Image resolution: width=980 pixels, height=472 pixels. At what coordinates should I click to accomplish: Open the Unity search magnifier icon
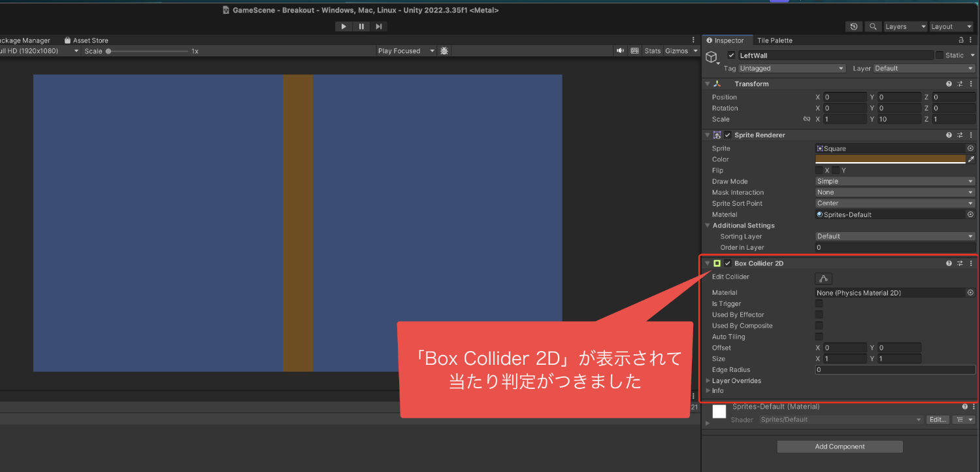coord(873,27)
